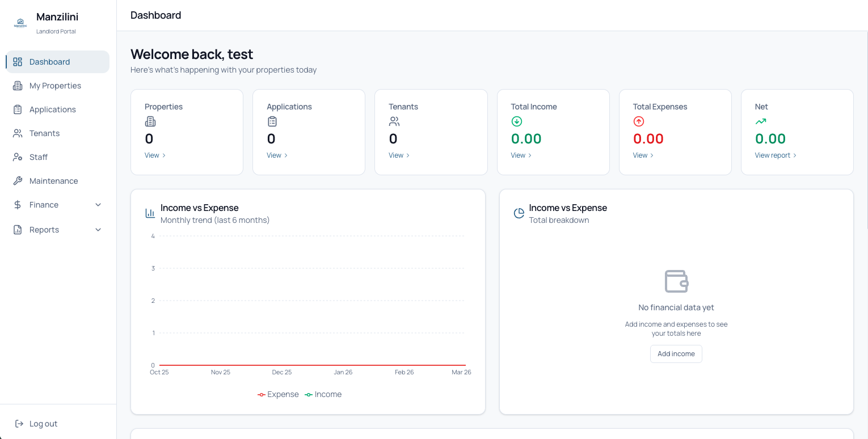Expand the Reports submenu chevron
868x439 pixels.
point(98,230)
